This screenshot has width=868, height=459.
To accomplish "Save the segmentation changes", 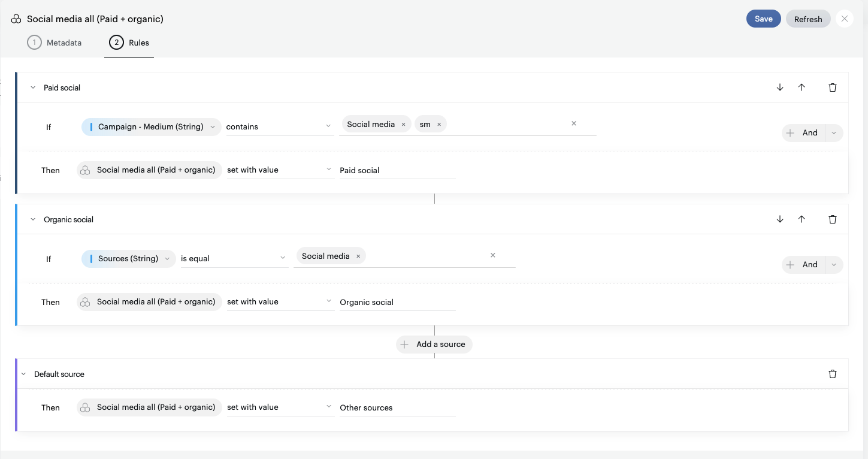I will pos(763,19).
